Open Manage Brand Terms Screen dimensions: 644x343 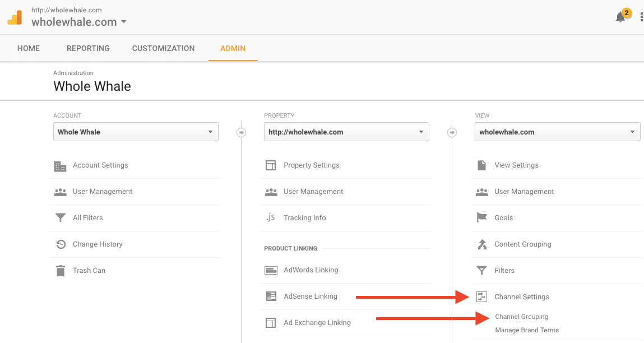click(527, 330)
